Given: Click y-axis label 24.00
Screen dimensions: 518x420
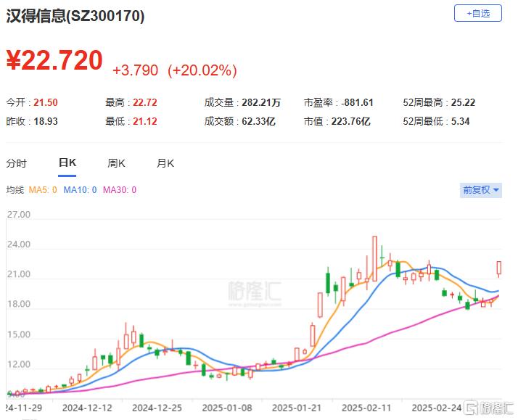Looking at the screenshot, I should [19, 244].
